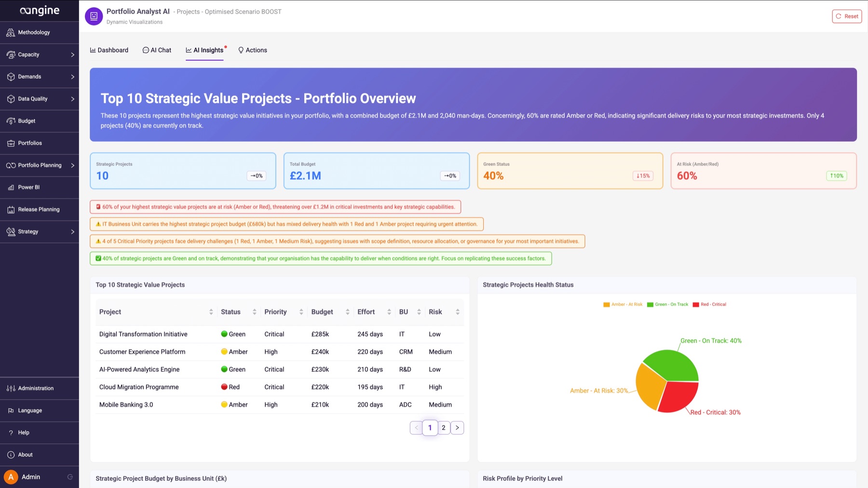This screenshot has height=488, width=868.
Task: Click the Data Quality icon
Action: pyautogui.click(x=11, y=99)
